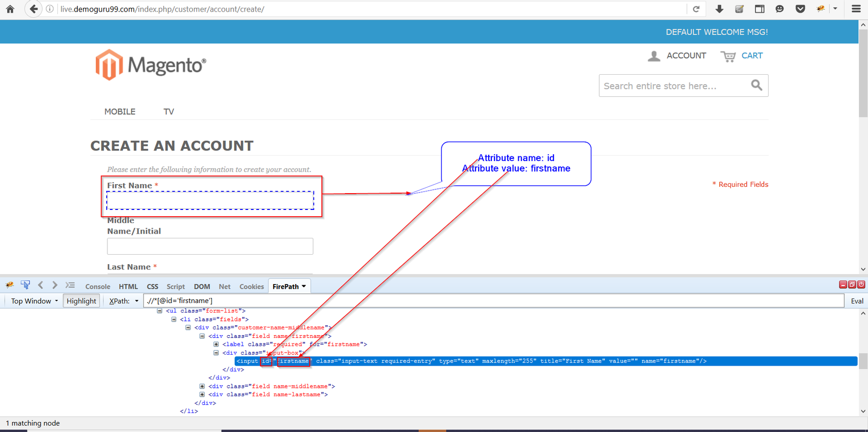Click the Firebug bug icon in browser toolbar
This screenshot has width=868, height=432.
pos(821,9)
